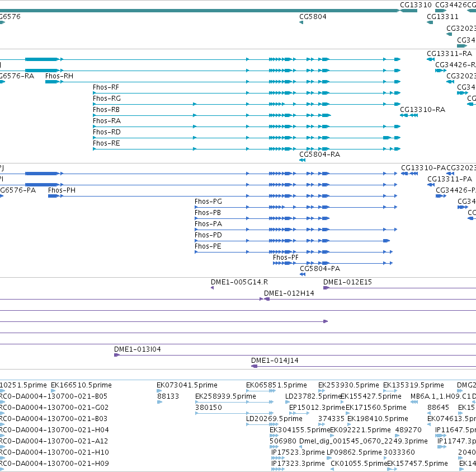Click the 88645 feature label

(x=438, y=408)
